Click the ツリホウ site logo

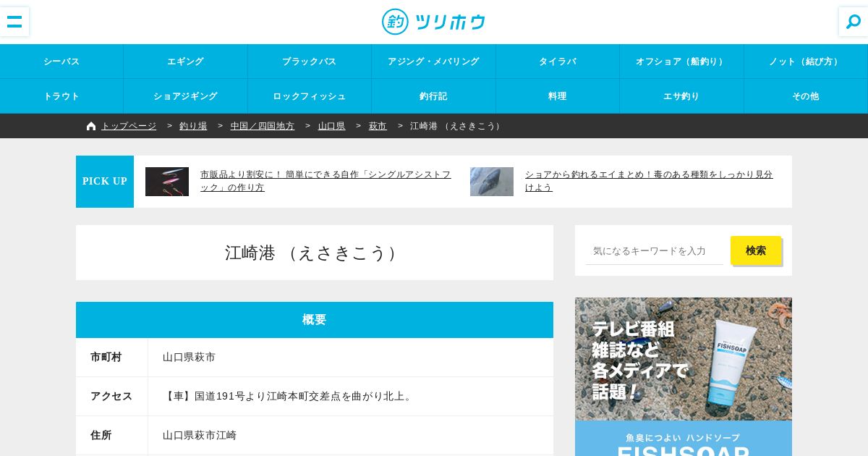coord(434,22)
